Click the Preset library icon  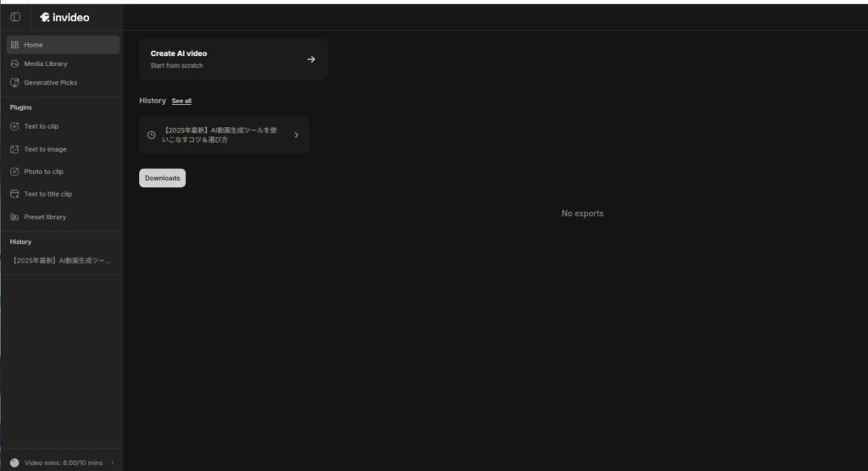pyautogui.click(x=14, y=217)
